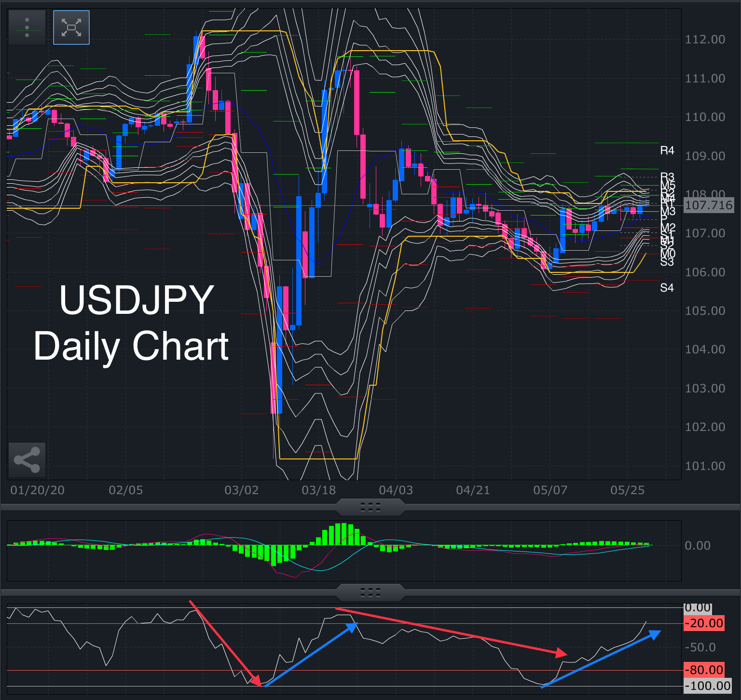Select the 03/18 date on the time axis
Image resolution: width=741 pixels, height=700 pixels.
[x=319, y=490]
